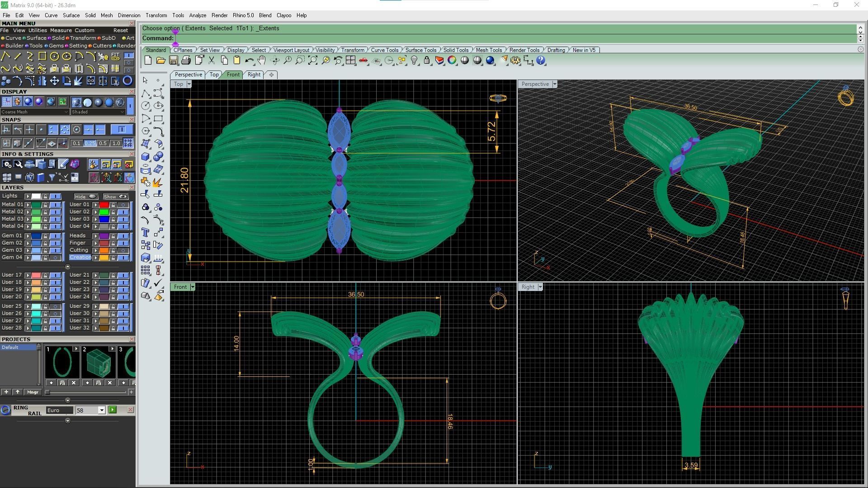Click the Print icon in Standard toolbar

(186, 61)
